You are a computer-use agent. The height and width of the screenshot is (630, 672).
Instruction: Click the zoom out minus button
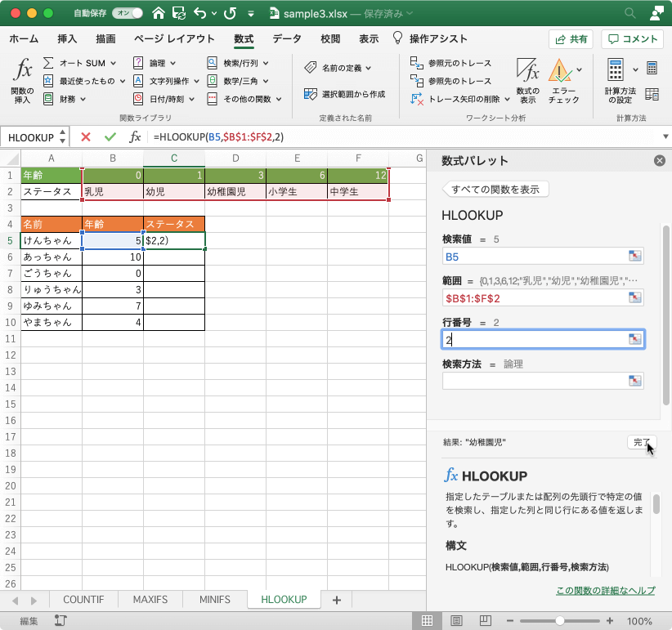[x=509, y=620]
